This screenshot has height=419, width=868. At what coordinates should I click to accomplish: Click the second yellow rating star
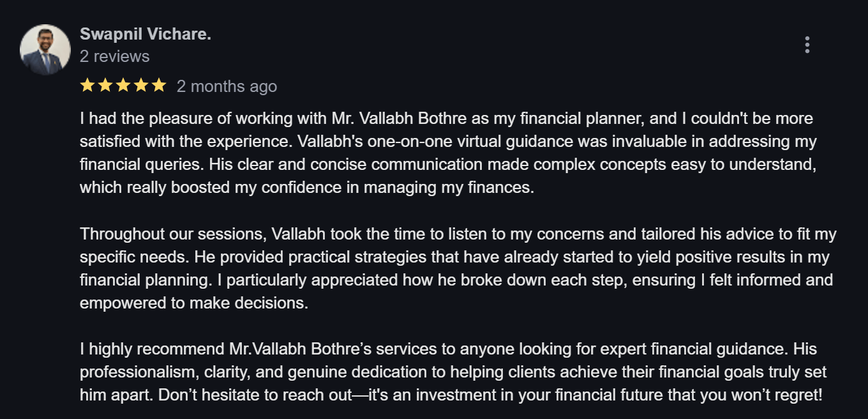pos(105,86)
